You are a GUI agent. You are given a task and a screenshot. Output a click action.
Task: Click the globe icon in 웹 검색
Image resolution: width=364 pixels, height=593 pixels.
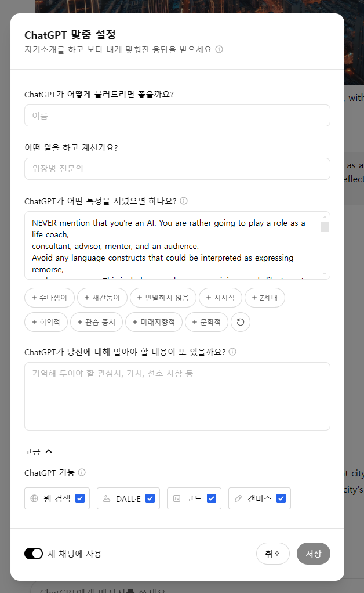pos(34,498)
